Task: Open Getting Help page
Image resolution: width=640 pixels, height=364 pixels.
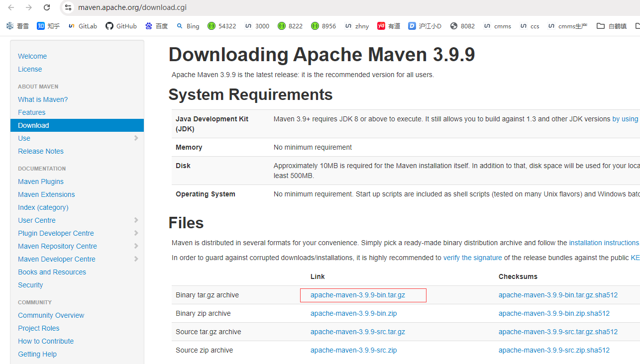Action: click(37, 354)
